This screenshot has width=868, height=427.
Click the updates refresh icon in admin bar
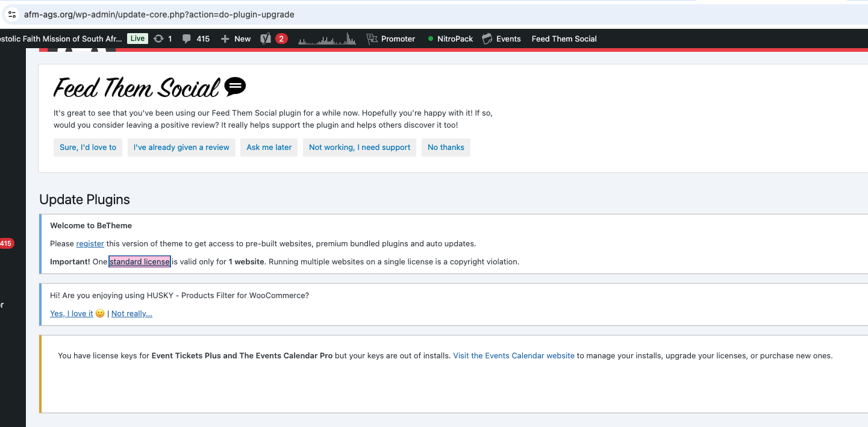[x=158, y=39]
